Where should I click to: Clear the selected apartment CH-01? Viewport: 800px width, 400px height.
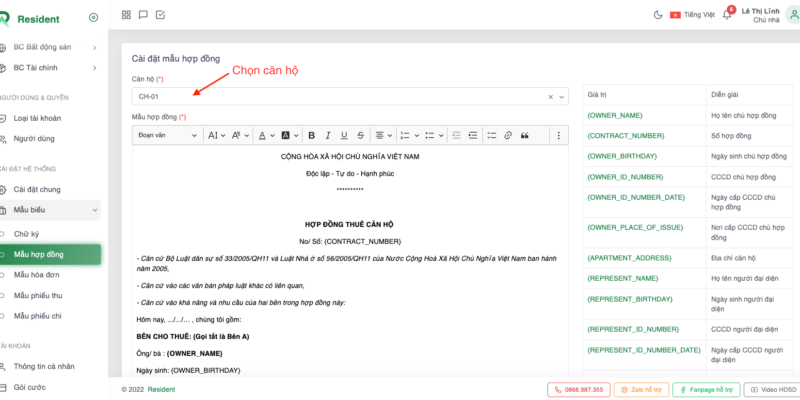[x=550, y=97]
